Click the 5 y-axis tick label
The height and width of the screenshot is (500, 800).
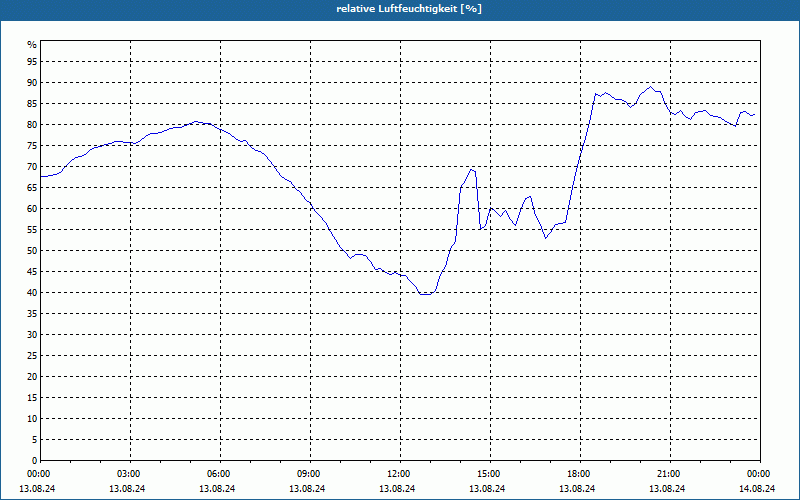pyautogui.click(x=35, y=440)
